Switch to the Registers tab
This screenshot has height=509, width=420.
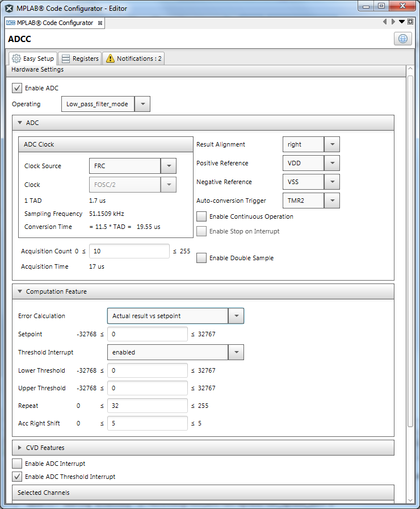(80, 59)
